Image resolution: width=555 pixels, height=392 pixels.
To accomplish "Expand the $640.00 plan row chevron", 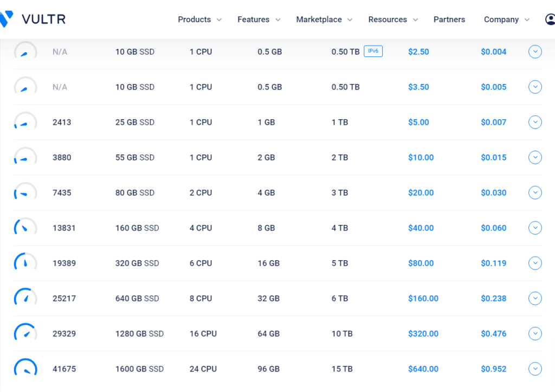I will click(x=535, y=369).
